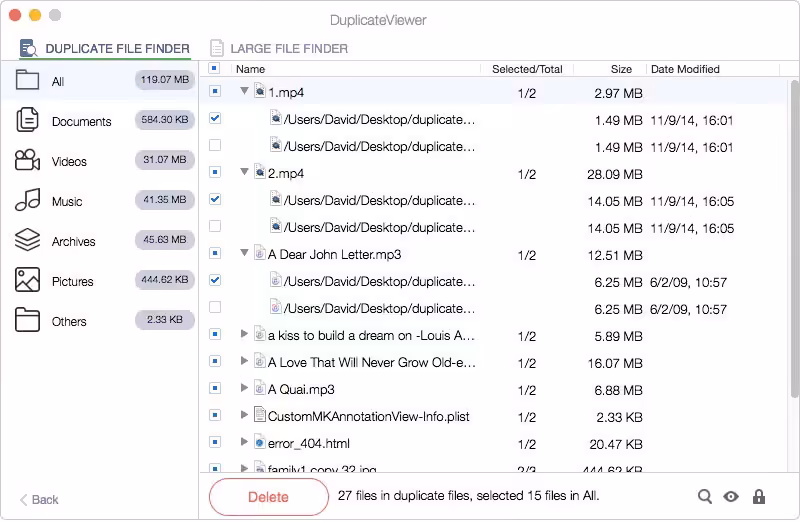Uncheck the first 2.mp4 duplicate path
Viewport: 800px width, 522px height.
click(215, 200)
